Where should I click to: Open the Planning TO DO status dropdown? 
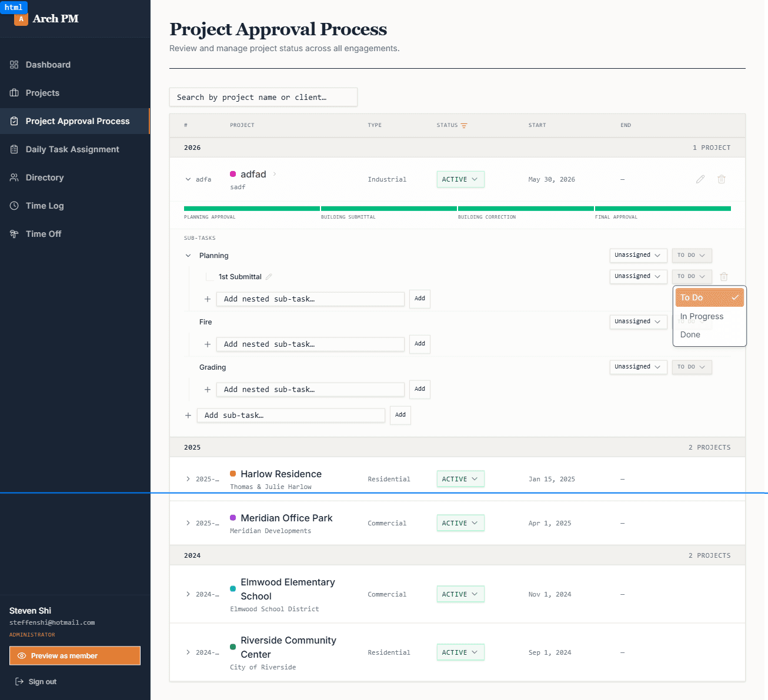692,255
